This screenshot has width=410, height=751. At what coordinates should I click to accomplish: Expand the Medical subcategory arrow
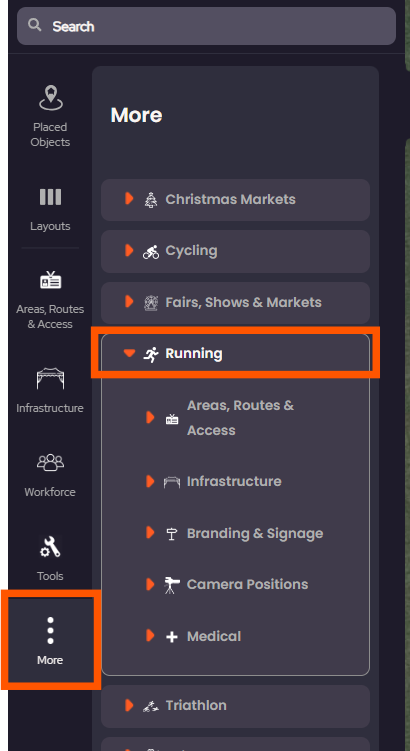(x=150, y=636)
